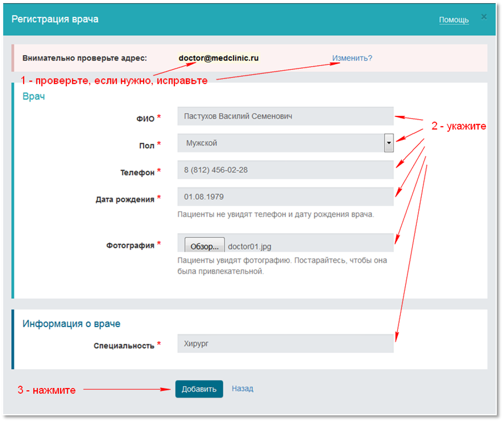Go back using the Назад link
The image size is (504, 422).
(242, 389)
